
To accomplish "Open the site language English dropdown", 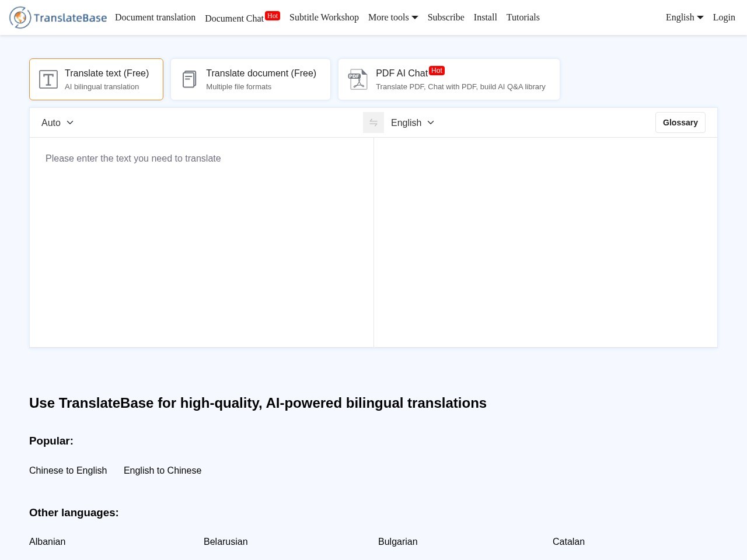I will point(685,17).
